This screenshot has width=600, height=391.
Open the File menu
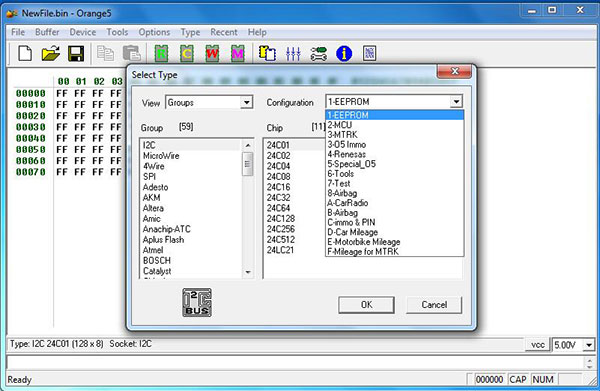(18, 32)
